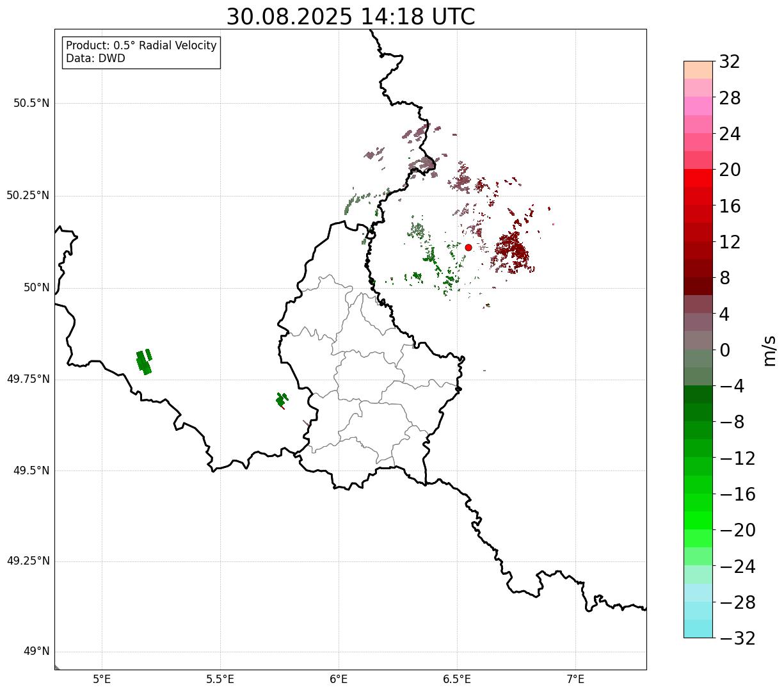The image size is (784, 692).
Task: Click the colorbar label −20
Action: pyautogui.click(x=737, y=531)
